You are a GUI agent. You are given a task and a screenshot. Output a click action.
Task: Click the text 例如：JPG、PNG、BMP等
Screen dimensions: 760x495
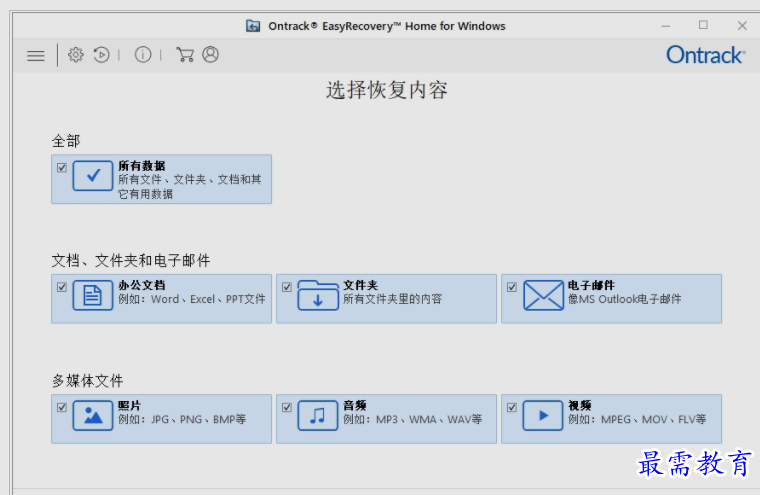[182, 419]
